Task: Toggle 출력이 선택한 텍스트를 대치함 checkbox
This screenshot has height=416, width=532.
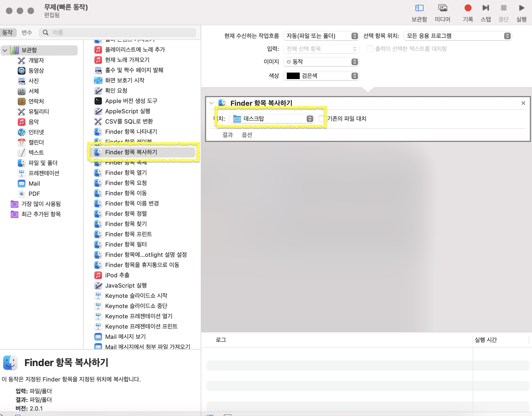Action: 370,49
